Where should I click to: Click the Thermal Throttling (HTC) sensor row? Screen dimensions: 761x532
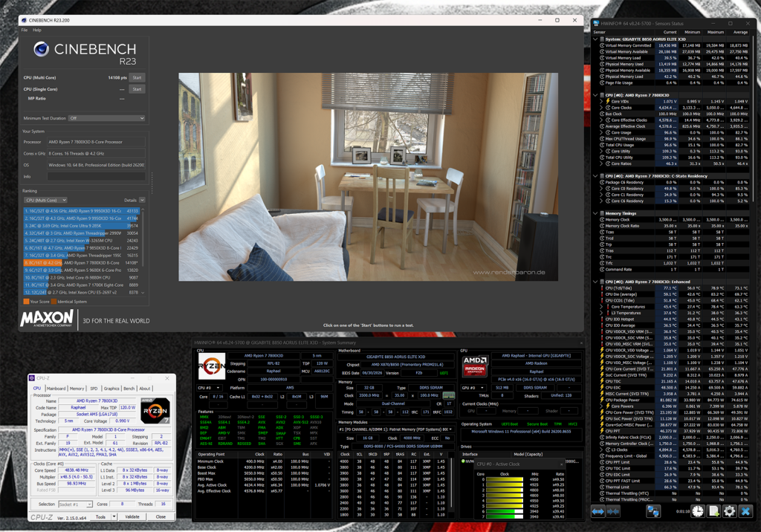[x=674, y=493]
